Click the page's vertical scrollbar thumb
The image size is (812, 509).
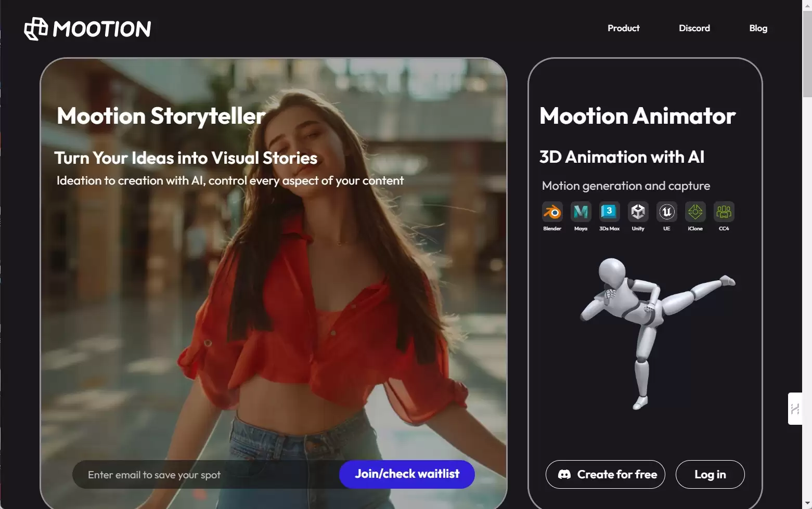coord(807,54)
